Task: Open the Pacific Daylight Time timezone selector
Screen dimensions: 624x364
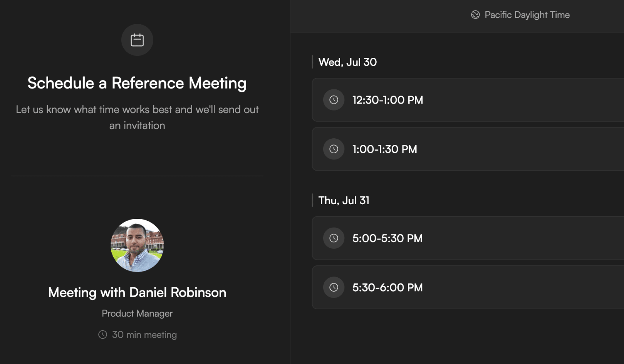Action: click(527, 15)
